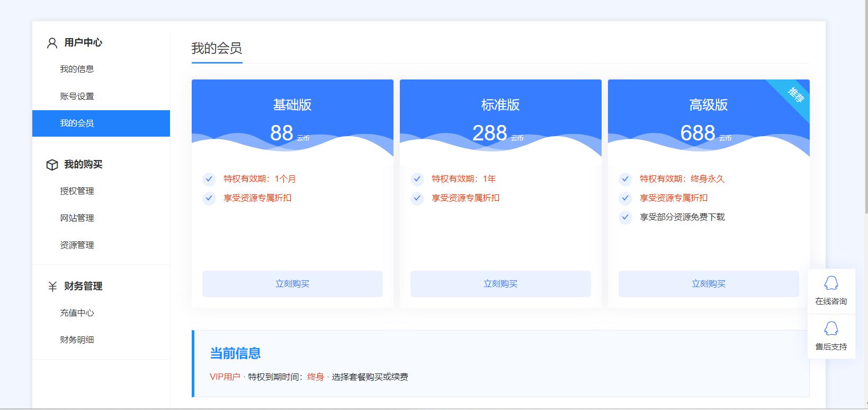Click the 我的会员 page heading tab
Viewport: 868px width, 410px height.
point(217,49)
